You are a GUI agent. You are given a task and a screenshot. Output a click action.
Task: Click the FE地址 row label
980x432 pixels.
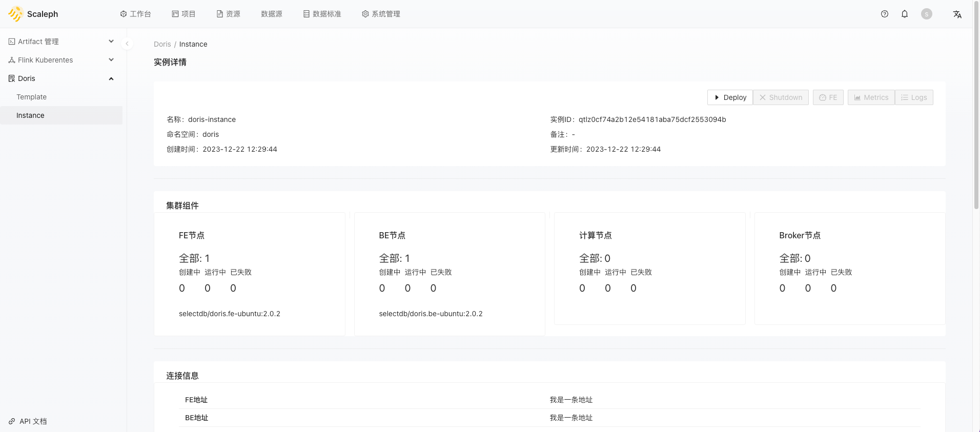tap(196, 400)
